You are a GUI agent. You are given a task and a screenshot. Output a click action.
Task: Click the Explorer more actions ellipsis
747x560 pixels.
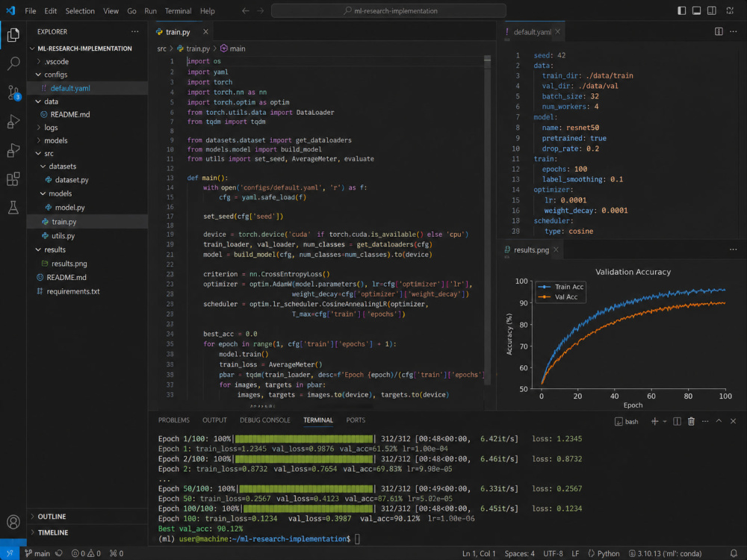tap(134, 31)
